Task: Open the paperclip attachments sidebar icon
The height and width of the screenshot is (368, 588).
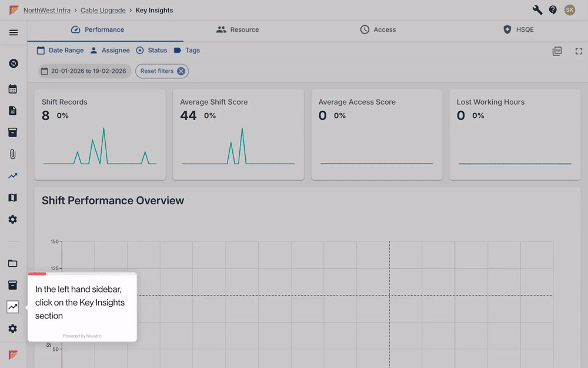Action: pos(13,154)
